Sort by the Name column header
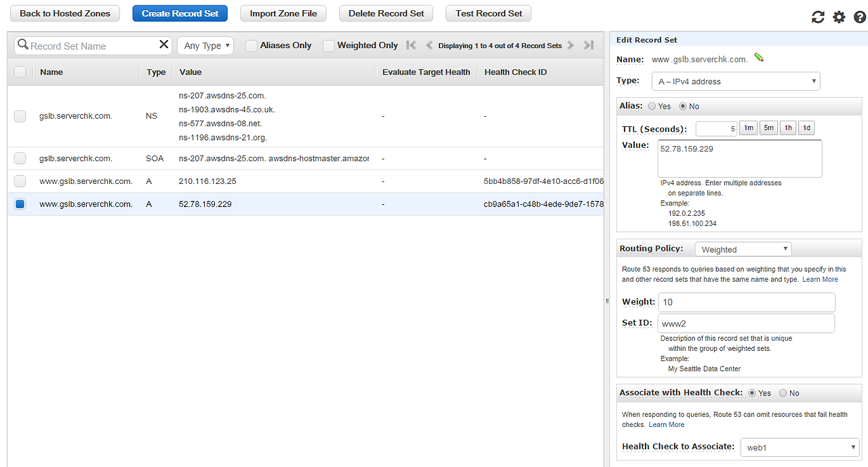Screen dimensions: 868x467 52,72
